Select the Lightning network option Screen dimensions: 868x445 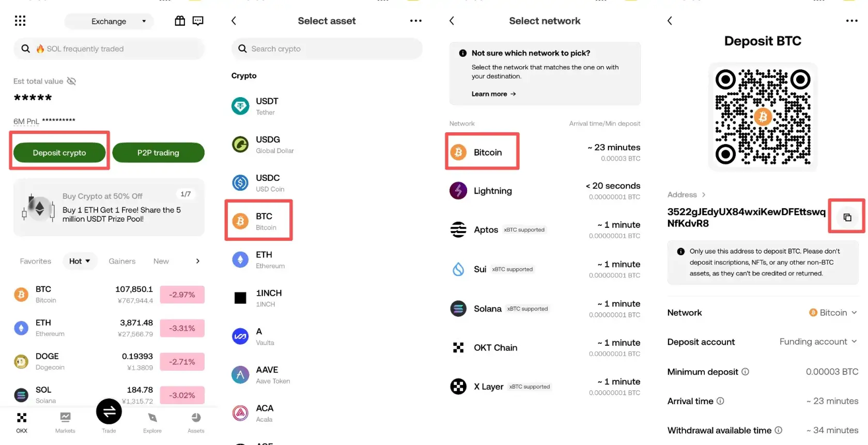pos(545,191)
